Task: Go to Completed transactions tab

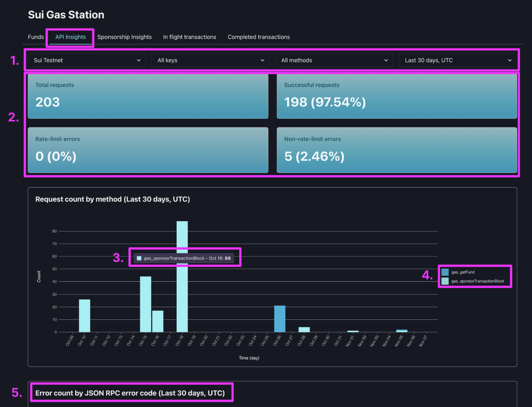Action: 259,37
